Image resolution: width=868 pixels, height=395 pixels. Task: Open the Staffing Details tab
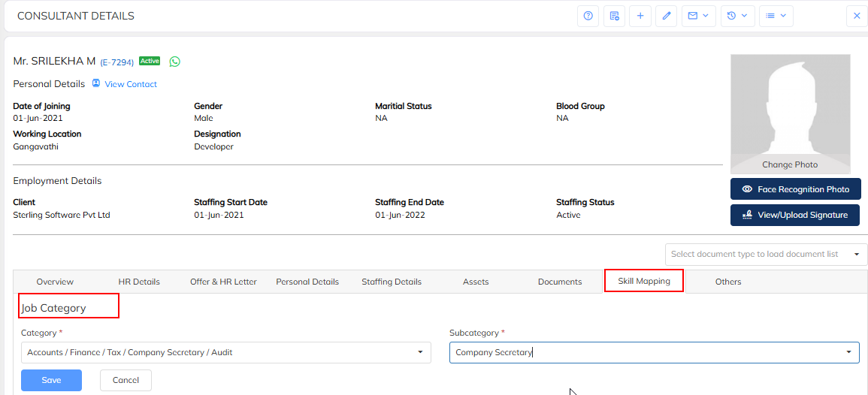point(391,282)
